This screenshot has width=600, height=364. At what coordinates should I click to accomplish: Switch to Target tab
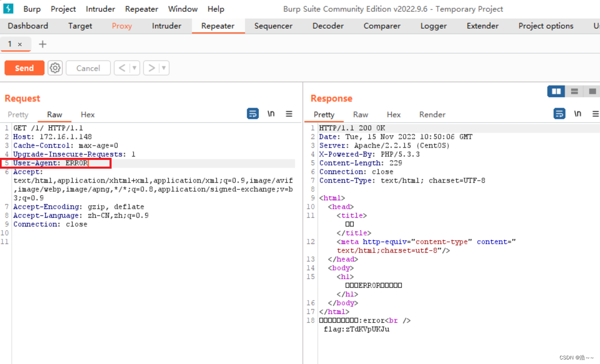[x=80, y=26]
